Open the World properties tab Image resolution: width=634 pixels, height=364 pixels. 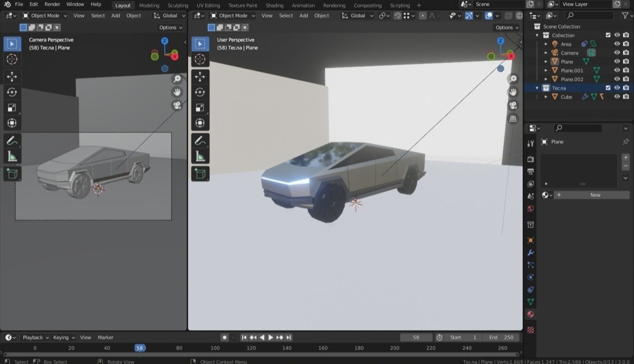pyautogui.click(x=531, y=208)
